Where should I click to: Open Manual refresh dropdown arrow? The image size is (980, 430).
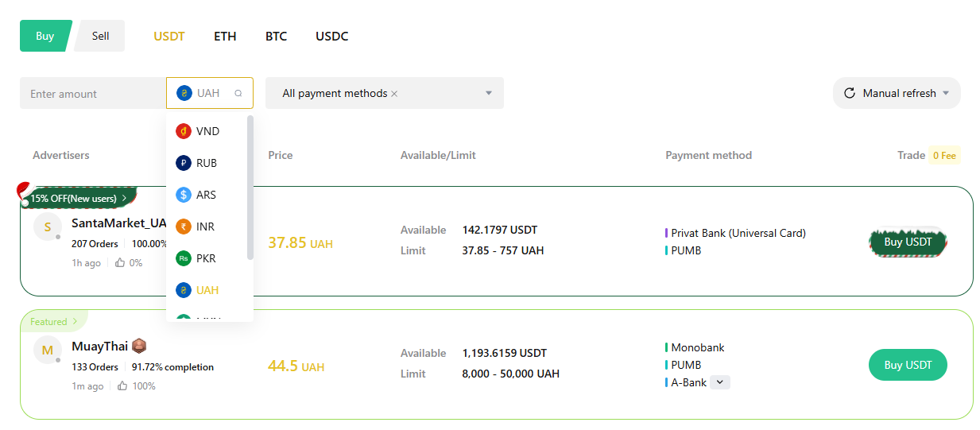pos(946,93)
